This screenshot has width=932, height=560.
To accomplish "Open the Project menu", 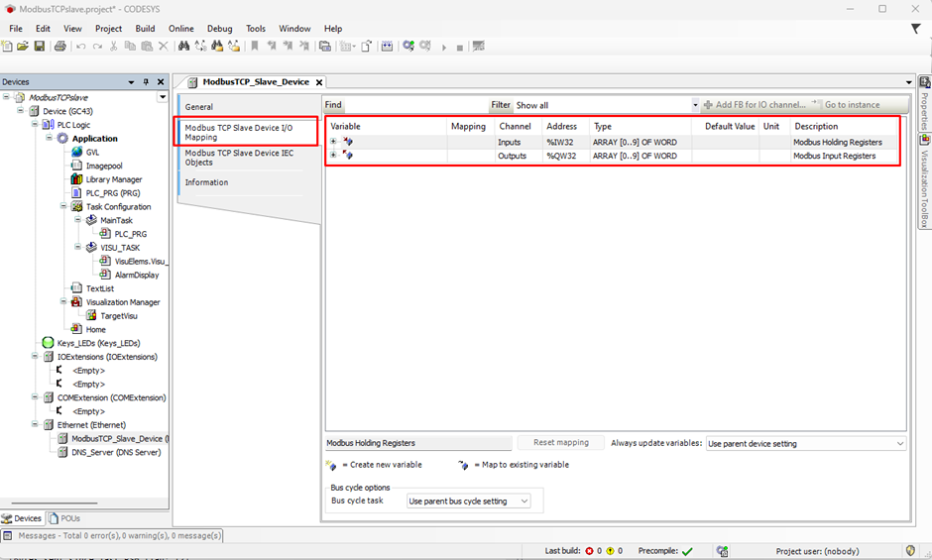I will click(x=108, y=29).
